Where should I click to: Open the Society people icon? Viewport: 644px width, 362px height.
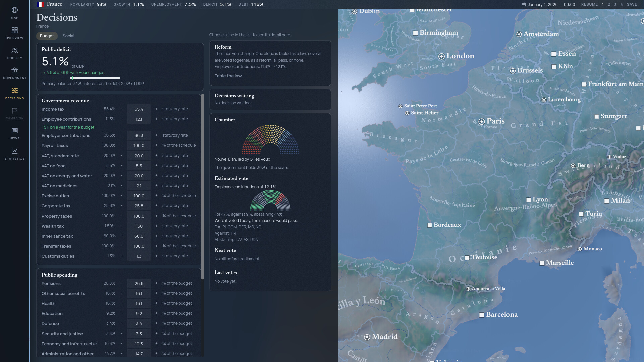pos(14,51)
